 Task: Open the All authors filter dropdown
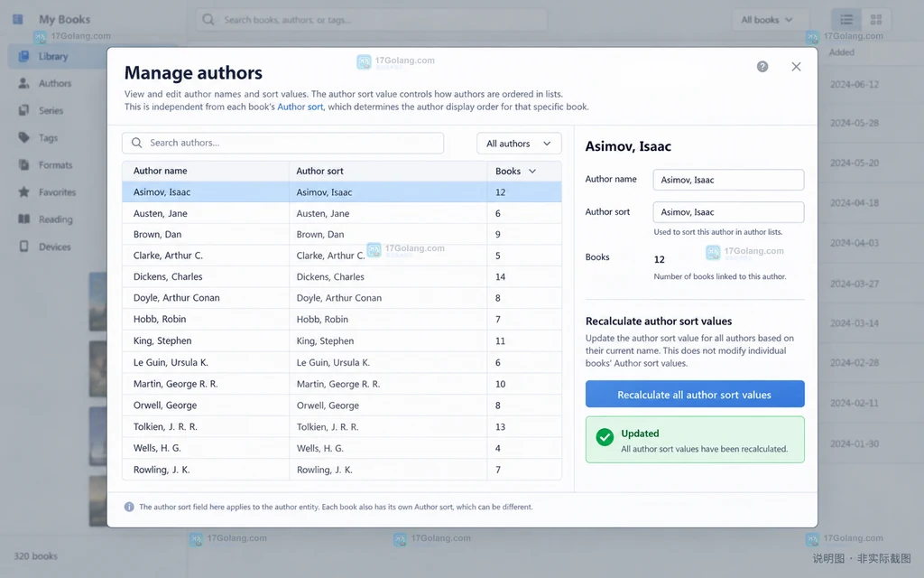(519, 144)
